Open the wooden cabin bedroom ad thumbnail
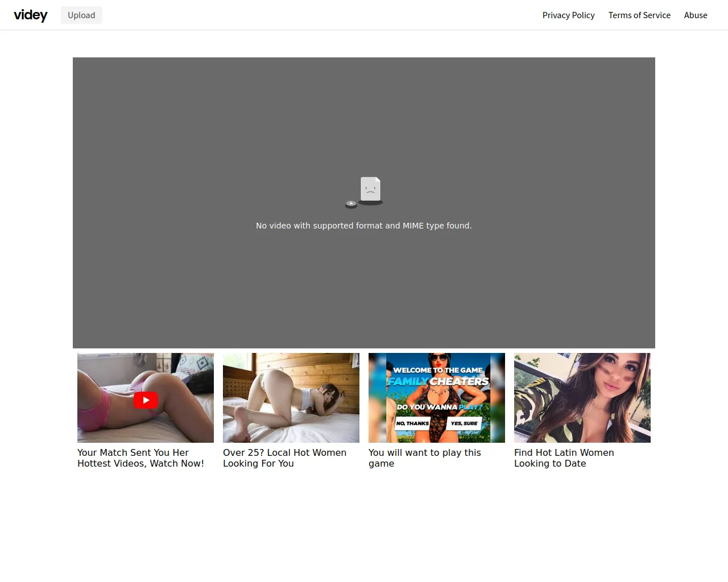Viewport: 728px width, 582px height. (x=291, y=398)
